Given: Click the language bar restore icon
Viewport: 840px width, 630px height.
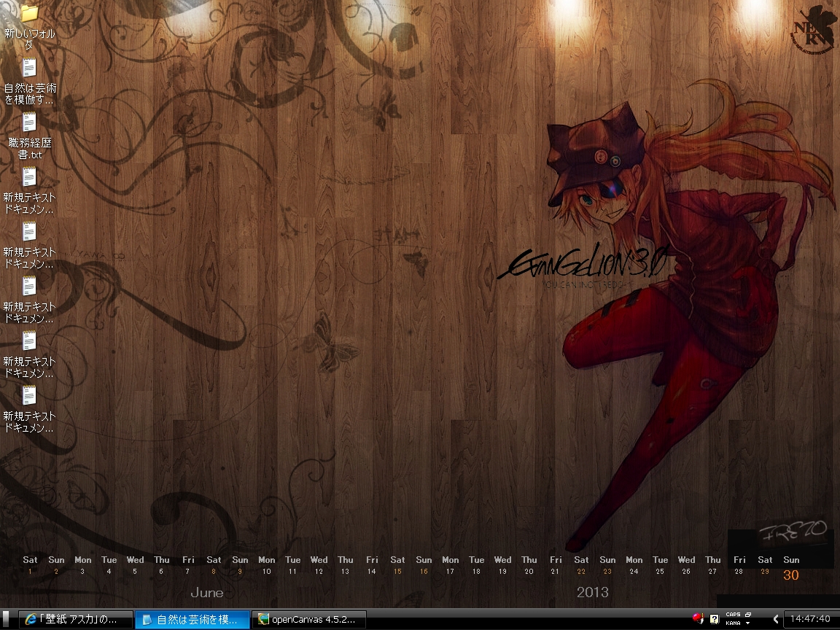Looking at the screenshot, I should point(748,615).
